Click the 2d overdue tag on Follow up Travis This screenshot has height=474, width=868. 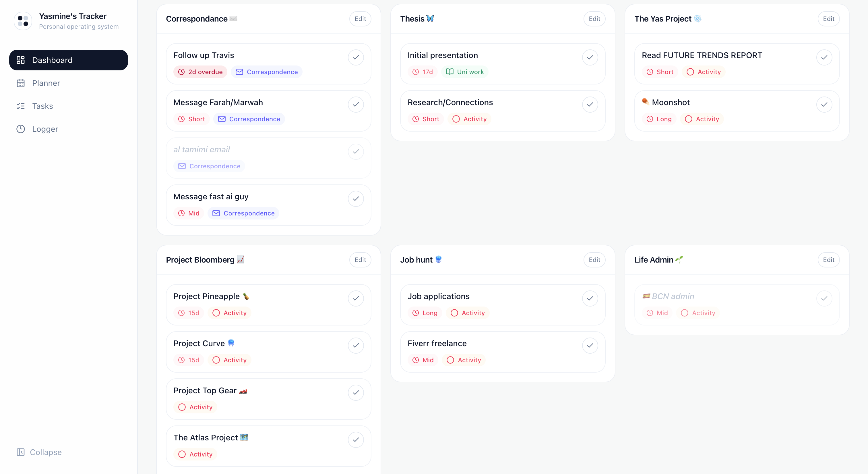pyautogui.click(x=200, y=72)
